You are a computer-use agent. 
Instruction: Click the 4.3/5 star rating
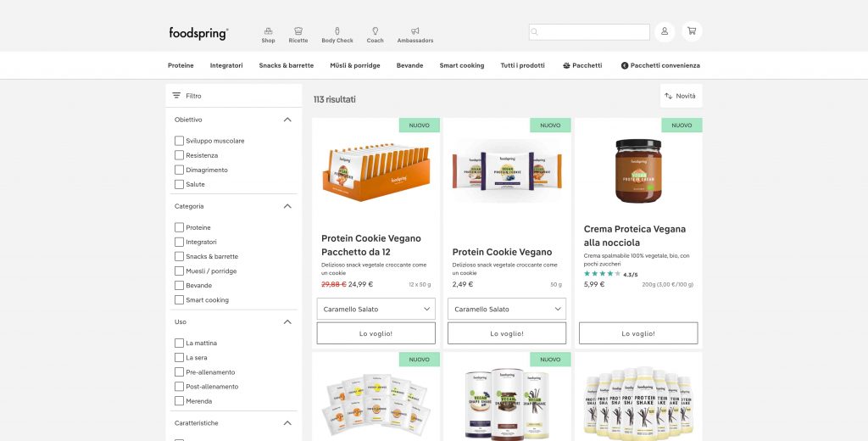pos(610,274)
